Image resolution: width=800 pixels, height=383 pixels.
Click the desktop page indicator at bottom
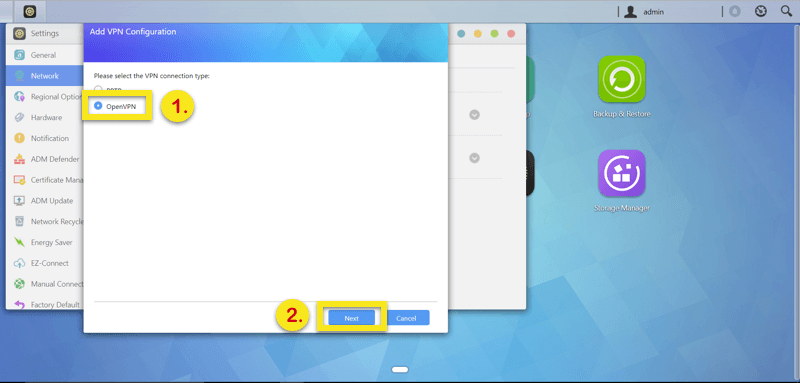[400, 369]
